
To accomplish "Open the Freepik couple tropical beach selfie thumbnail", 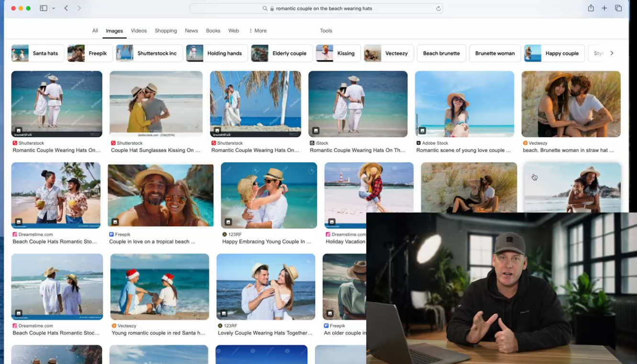I will click(x=161, y=195).
